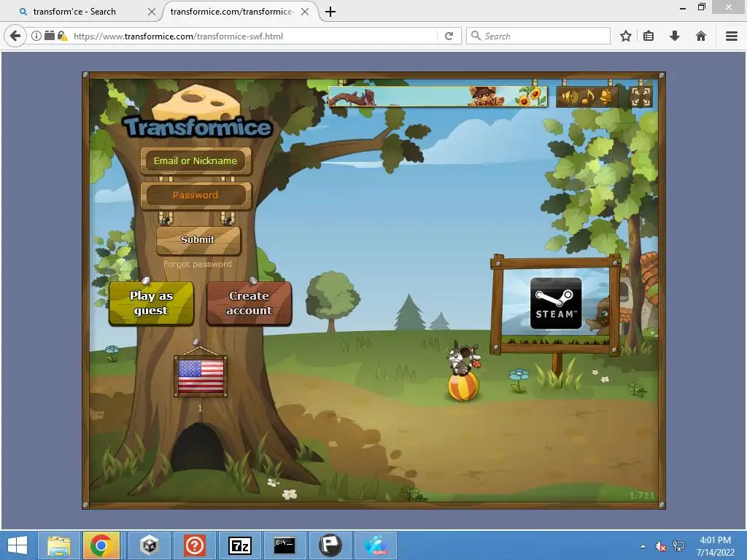747x560 pixels.
Task: Open the taskbar clock showing 4:01 PM
Action: tap(715, 546)
